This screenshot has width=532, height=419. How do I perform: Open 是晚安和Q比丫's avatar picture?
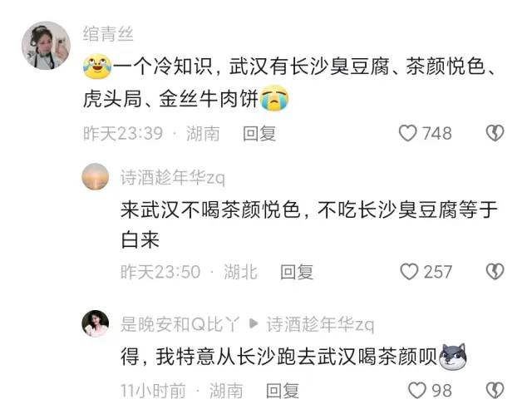click(96, 323)
